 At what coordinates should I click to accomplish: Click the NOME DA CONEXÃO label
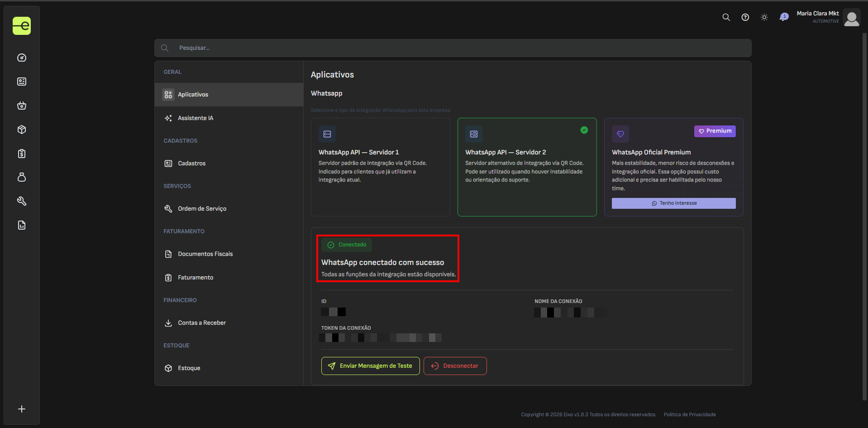[x=558, y=301]
